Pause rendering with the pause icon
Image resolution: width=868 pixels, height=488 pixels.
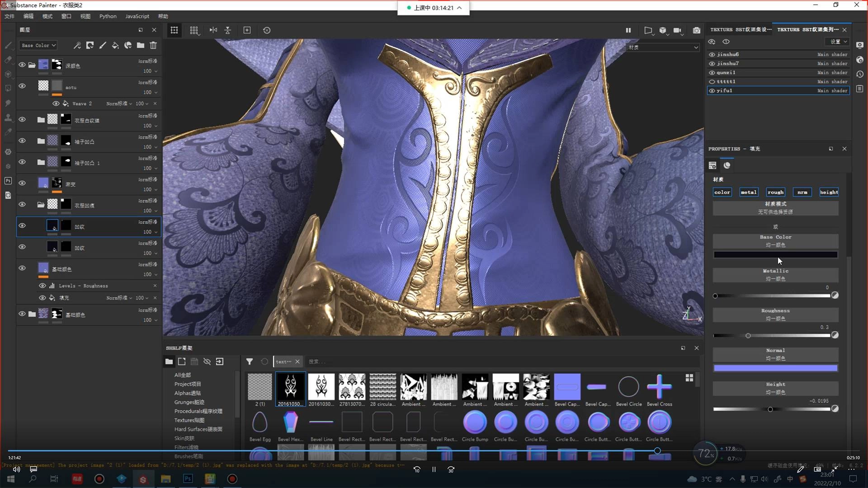click(628, 30)
